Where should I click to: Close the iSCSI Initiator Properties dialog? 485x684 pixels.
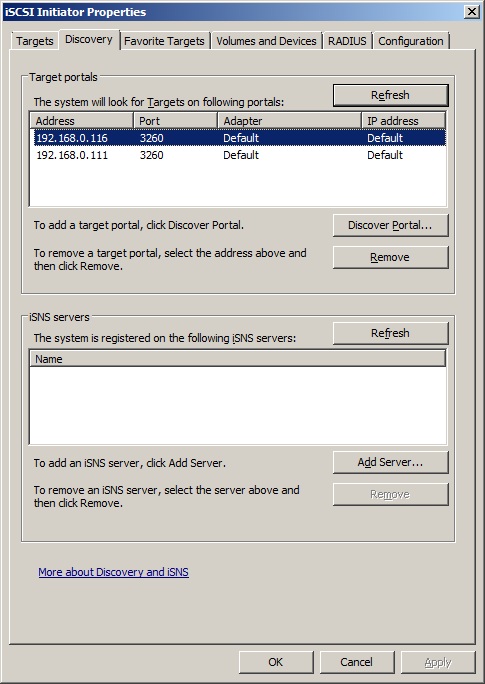coord(471,12)
